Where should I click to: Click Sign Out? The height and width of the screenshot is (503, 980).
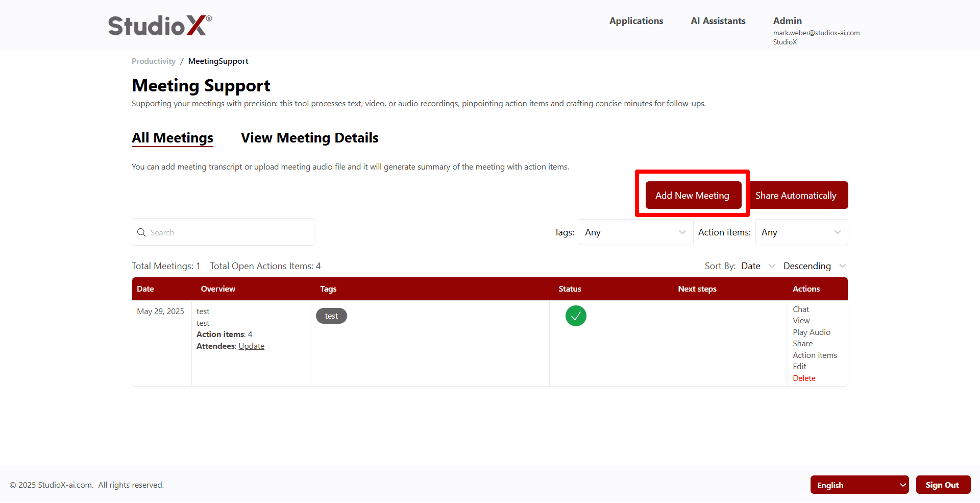(x=943, y=485)
